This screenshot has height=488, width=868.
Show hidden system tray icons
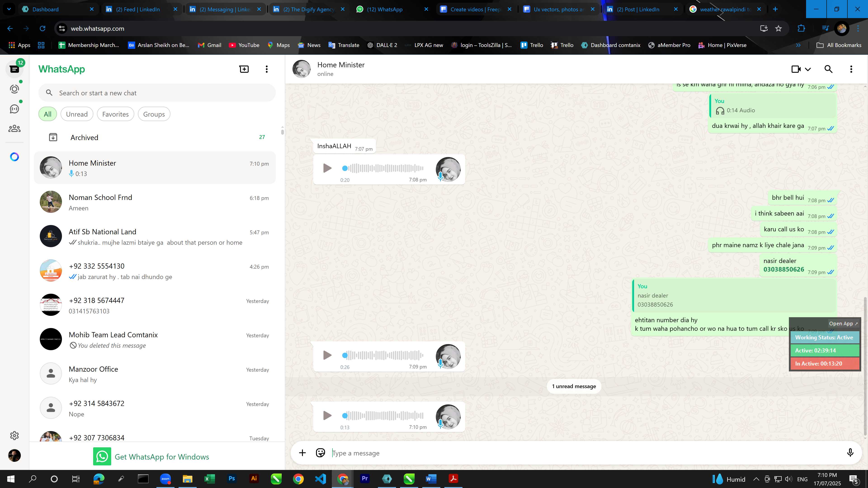point(756,479)
